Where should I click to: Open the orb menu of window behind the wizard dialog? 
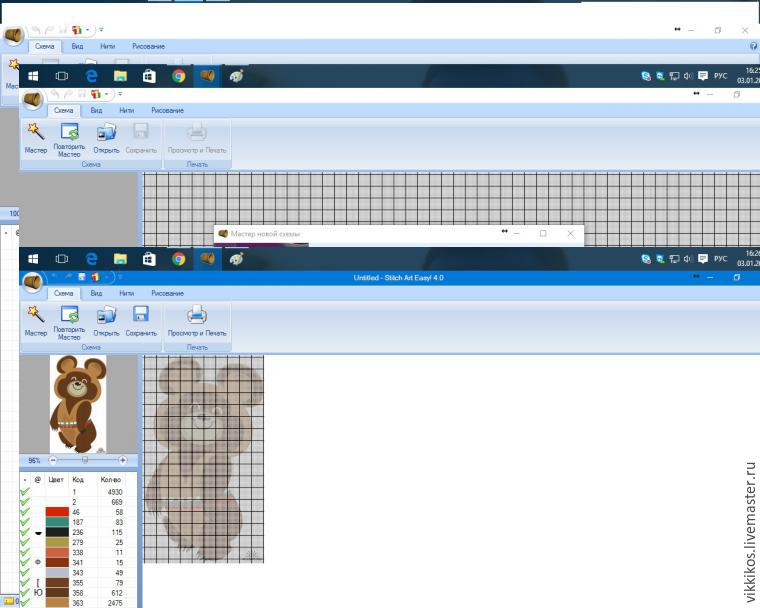pyautogui.click(x=32, y=99)
